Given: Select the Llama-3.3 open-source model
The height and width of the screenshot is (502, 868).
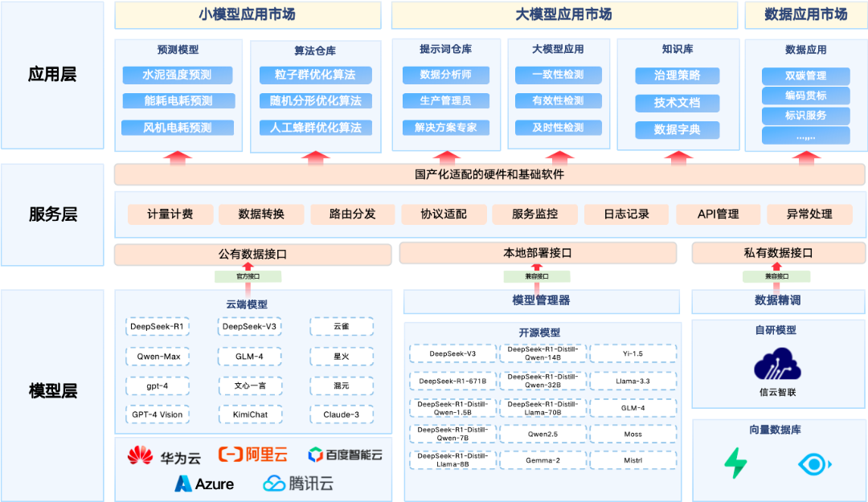Looking at the screenshot, I should point(633,381).
